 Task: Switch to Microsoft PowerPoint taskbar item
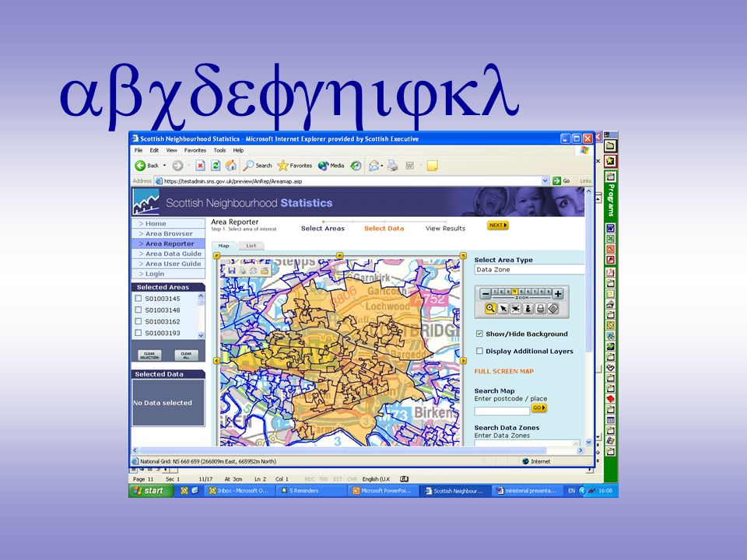coord(382,491)
